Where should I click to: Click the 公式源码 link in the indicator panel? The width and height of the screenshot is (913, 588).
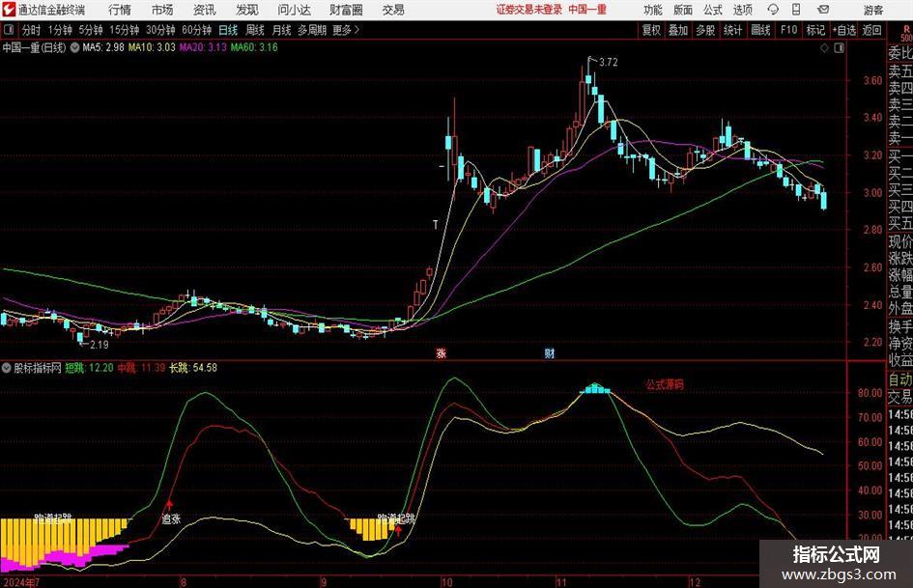(665, 385)
